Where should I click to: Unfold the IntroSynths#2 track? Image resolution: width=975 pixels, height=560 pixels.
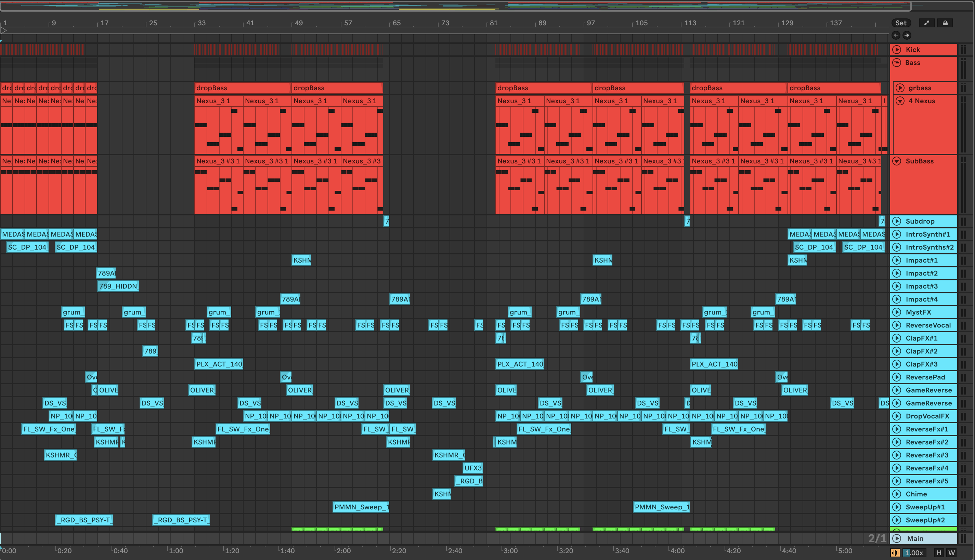click(897, 247)
